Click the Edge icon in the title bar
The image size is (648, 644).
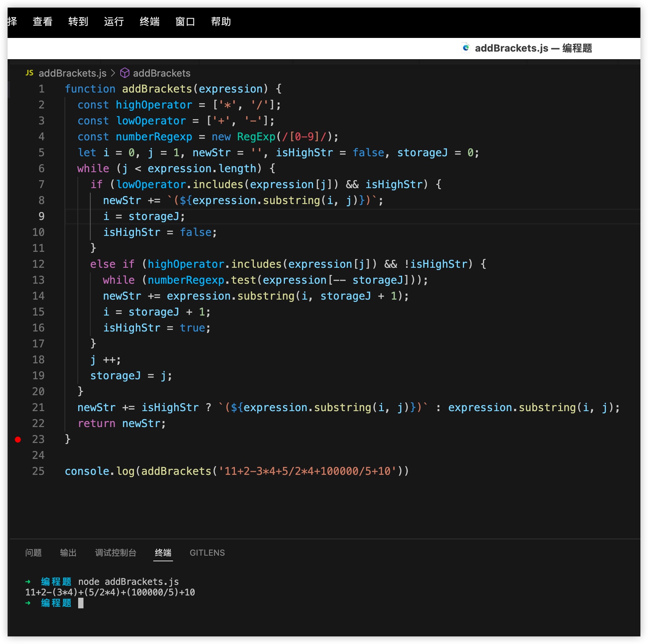click(x=466, y=48)
